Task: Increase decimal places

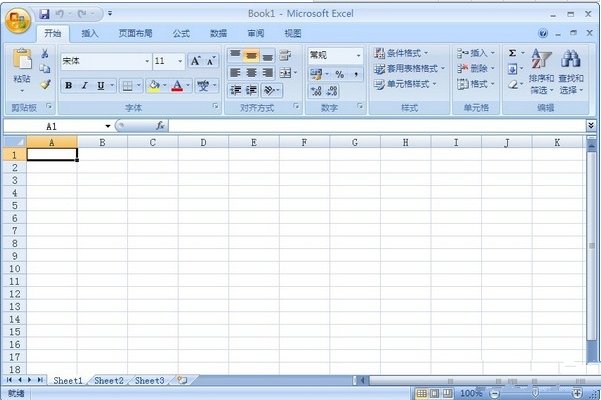Action: coord(316,91)
